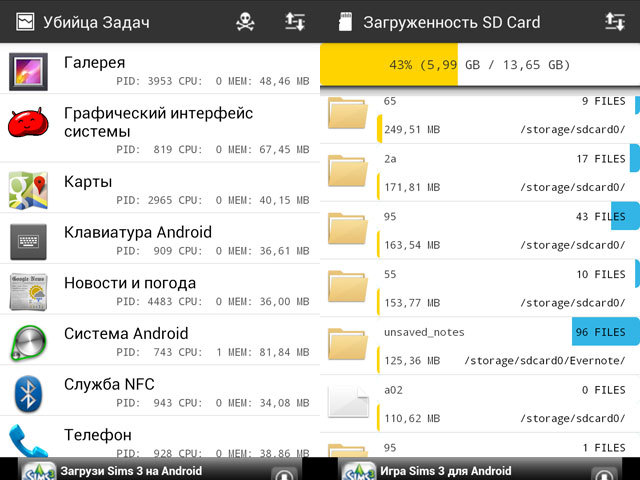Open the Загрузи Sims 3 на Android ad link
The image size is (640, 480).
point(131,471)
